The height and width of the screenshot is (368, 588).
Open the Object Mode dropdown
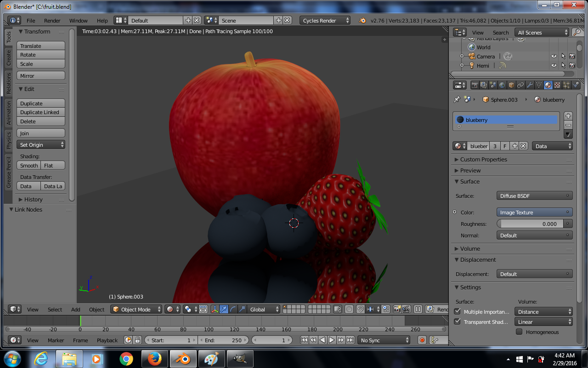[x=136, y=309]
